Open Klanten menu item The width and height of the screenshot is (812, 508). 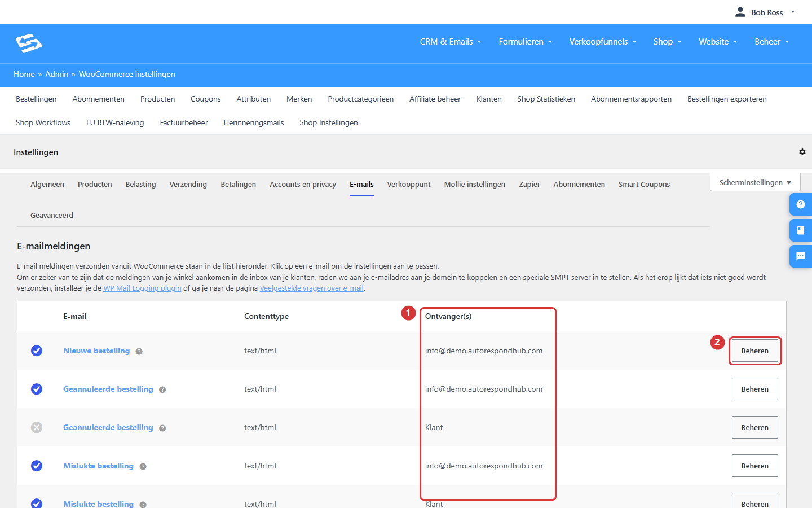(x=489, y=99)
